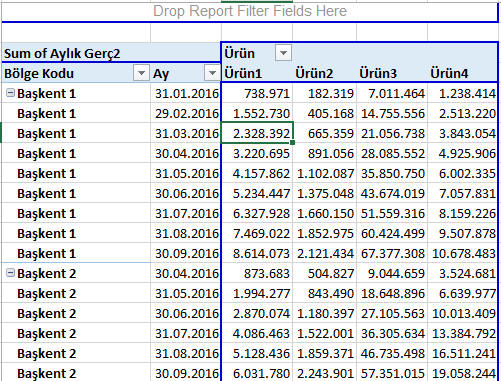Select date cell 31.03.2016
The width and height of the screenshot is (501, 381).
pos(186,133)
